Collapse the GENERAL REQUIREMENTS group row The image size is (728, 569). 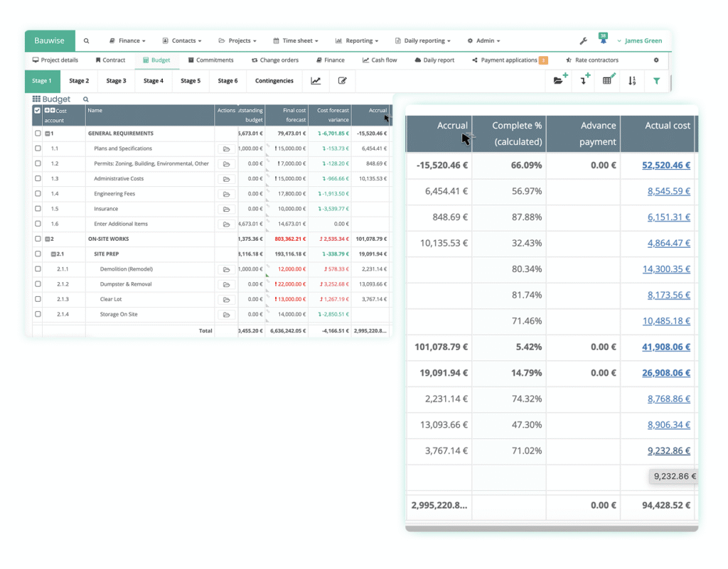tap(48, 134)
